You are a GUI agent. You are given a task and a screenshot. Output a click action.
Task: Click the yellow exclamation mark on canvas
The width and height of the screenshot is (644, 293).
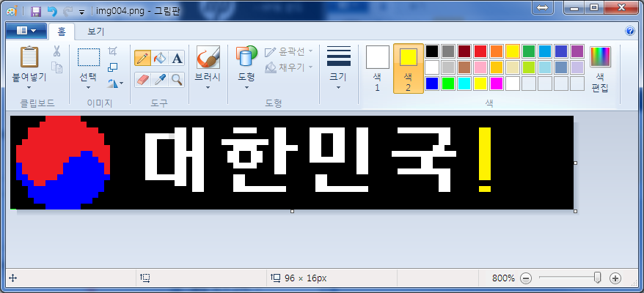coord(485,160)
